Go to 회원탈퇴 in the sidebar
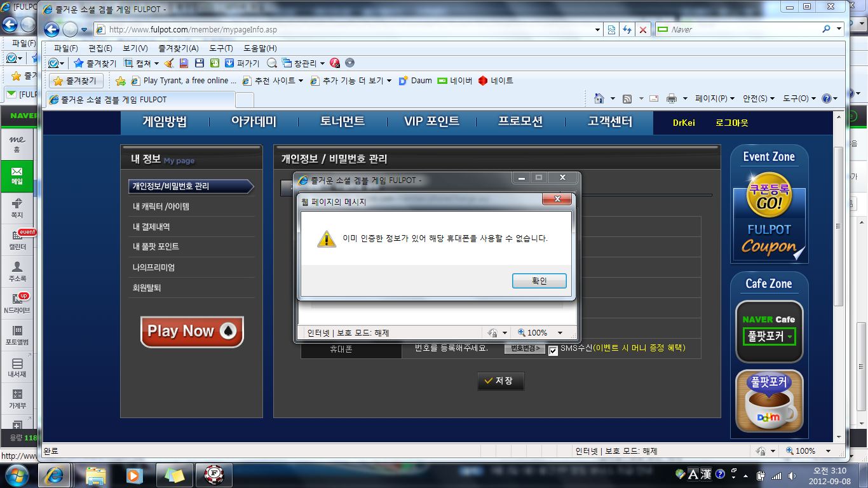This screenshot has height=488, width=868. tap(147, 288)
